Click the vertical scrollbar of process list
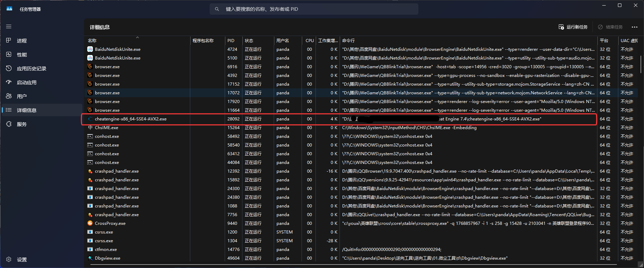 (641, 65)
